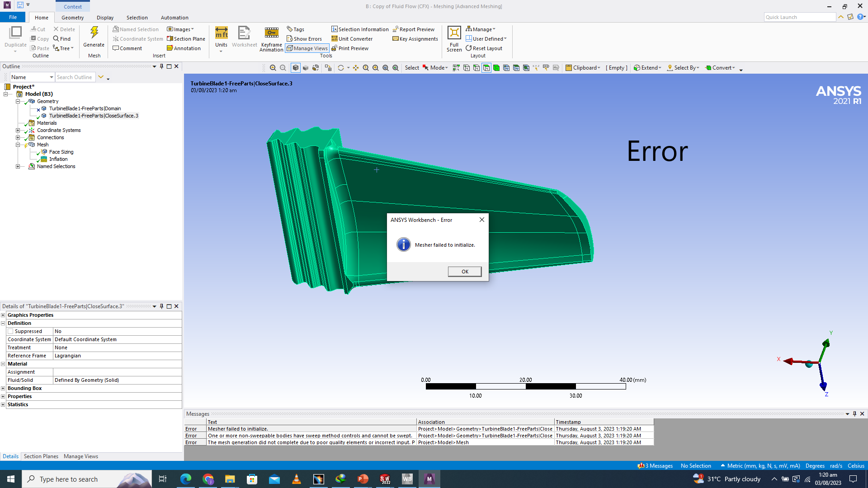Toggle the shaded display style icon
The width and height of the screenshot is (868, 488).
click(306, 68)
